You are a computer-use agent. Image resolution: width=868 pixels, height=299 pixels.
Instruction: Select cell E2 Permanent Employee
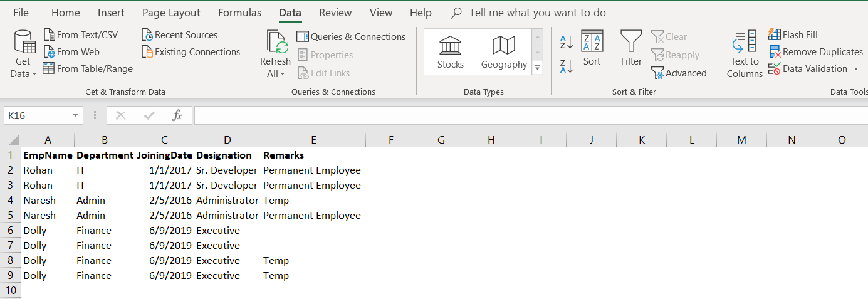point(312,170)
